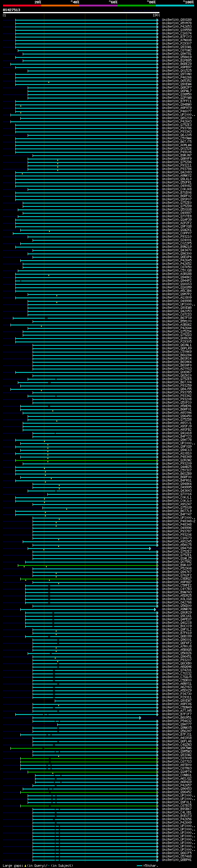Click the UniRef100_P46077 label
This screenshot has height=868, width=197.
(x=177, y=111)
